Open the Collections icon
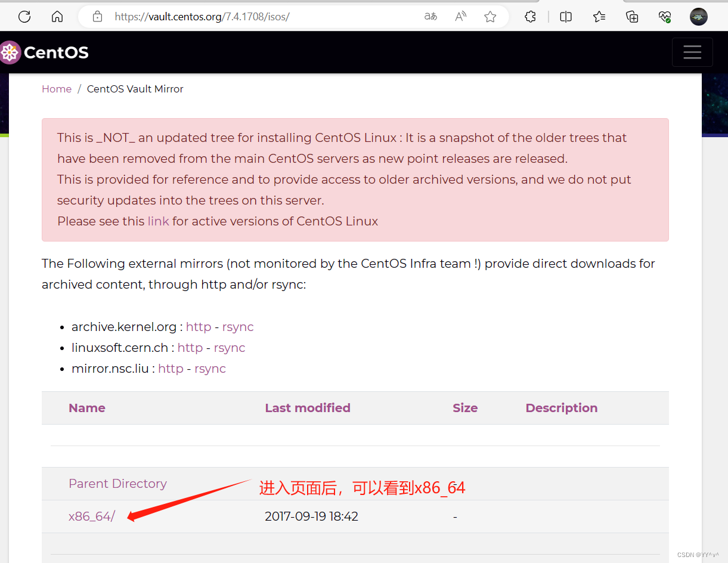 [x=633, y=17]
